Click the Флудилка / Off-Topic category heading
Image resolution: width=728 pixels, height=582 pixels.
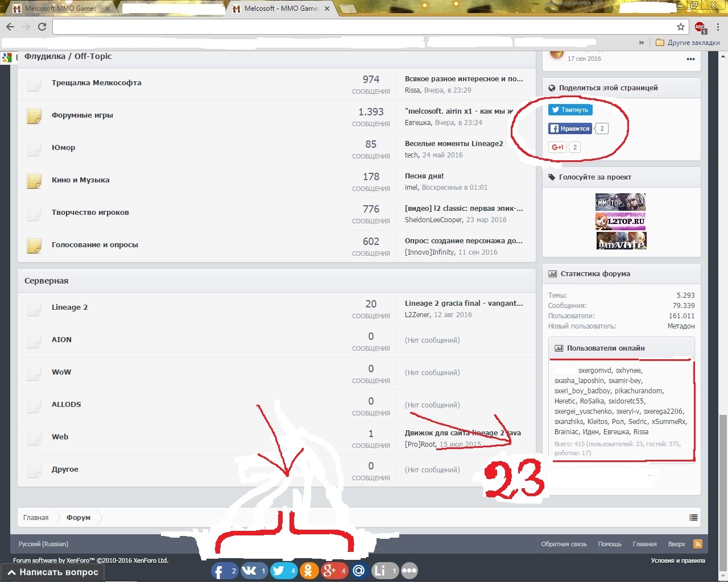tap(68, 56)
